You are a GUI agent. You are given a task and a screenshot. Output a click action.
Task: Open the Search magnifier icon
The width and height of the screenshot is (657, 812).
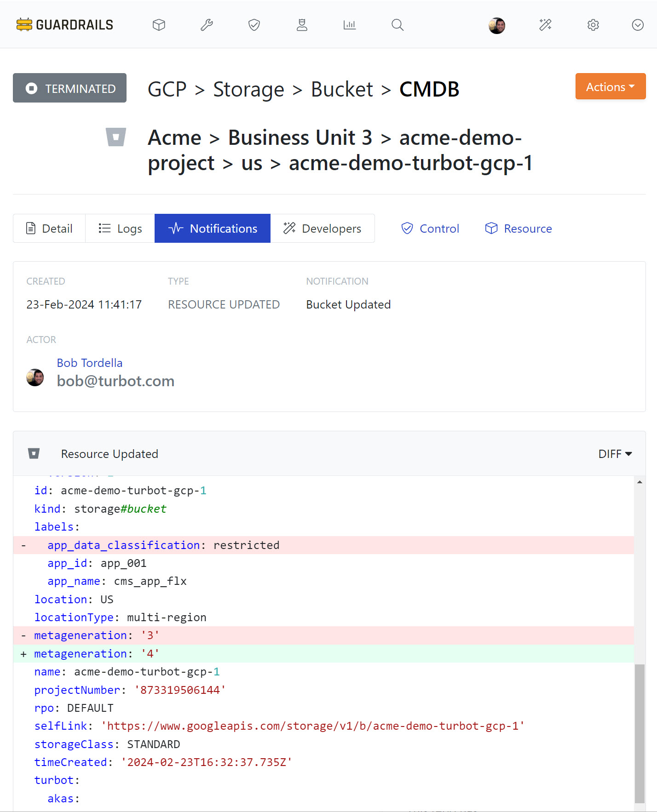(x=398, y=24)
